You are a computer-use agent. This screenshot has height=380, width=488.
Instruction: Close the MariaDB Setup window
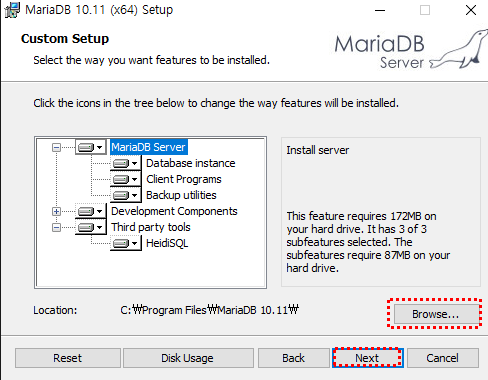pyautogui.click(x=471, y=10)
